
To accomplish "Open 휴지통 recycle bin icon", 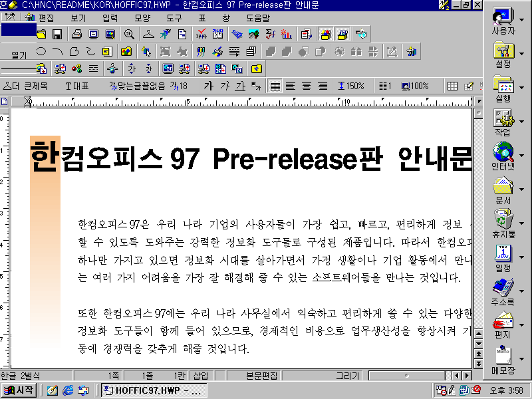I will click(503, 223).
